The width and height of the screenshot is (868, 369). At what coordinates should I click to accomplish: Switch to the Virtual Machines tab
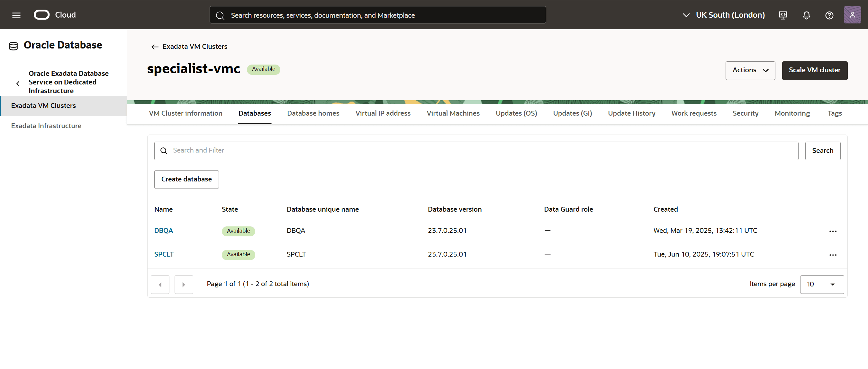point(453,113)
